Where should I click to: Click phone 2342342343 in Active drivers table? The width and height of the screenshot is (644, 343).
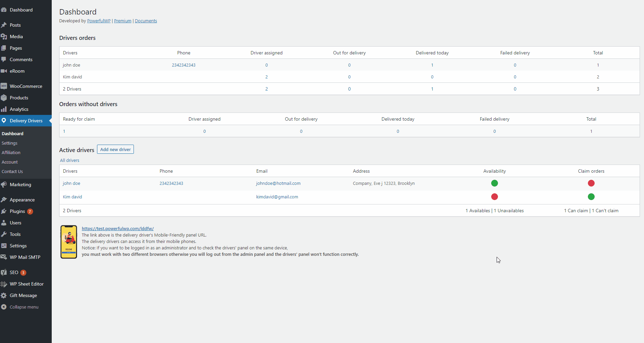171,183
